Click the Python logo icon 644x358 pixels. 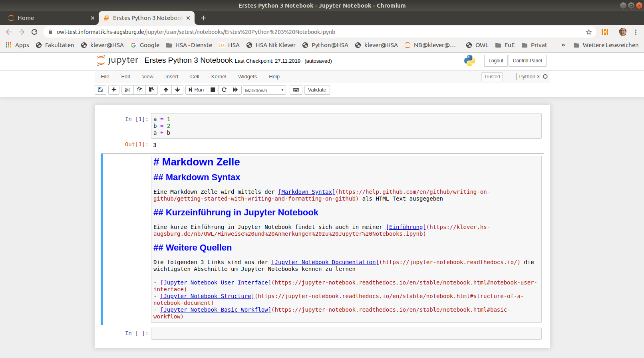(470, 61)
